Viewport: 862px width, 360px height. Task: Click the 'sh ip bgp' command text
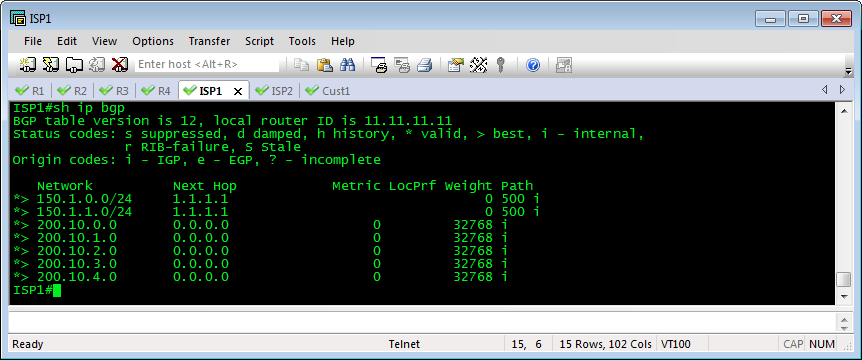point(89,108)
